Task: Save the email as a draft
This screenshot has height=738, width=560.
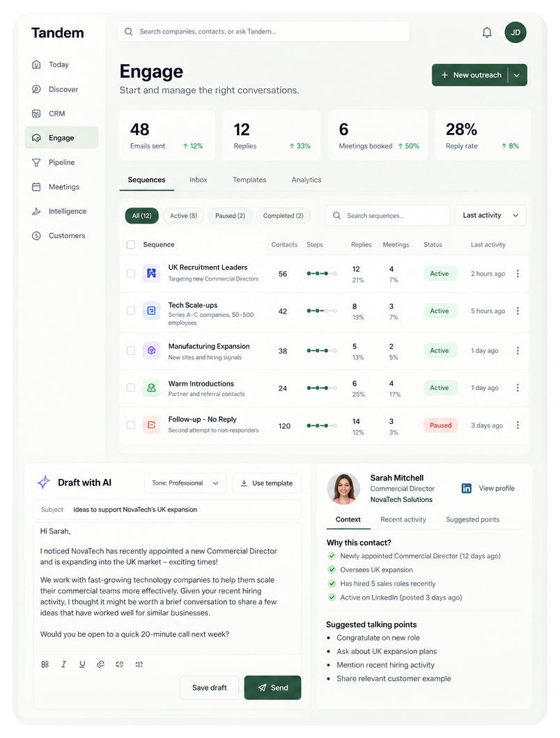Action: 209,688
